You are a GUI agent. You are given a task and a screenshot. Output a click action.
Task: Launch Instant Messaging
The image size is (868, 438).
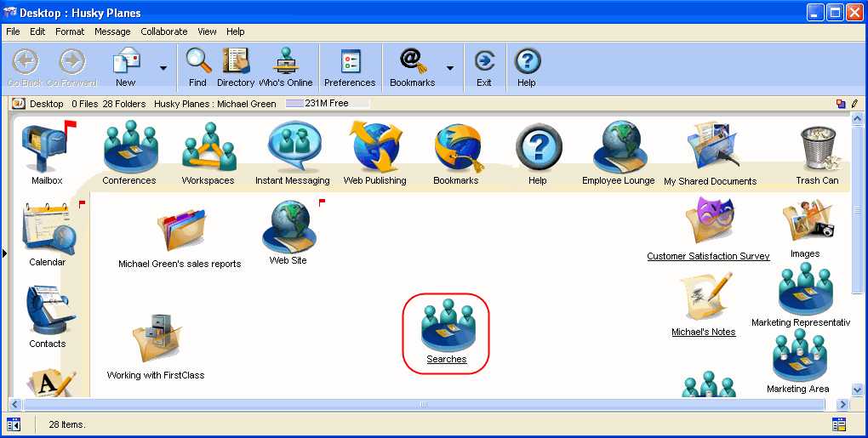tap(292, 147)
